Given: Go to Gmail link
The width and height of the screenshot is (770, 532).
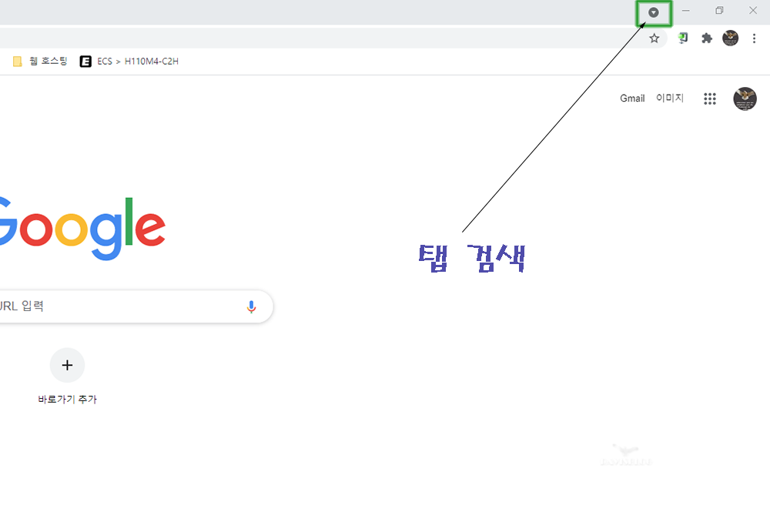Looking at the screenshot, I should 632,99.
